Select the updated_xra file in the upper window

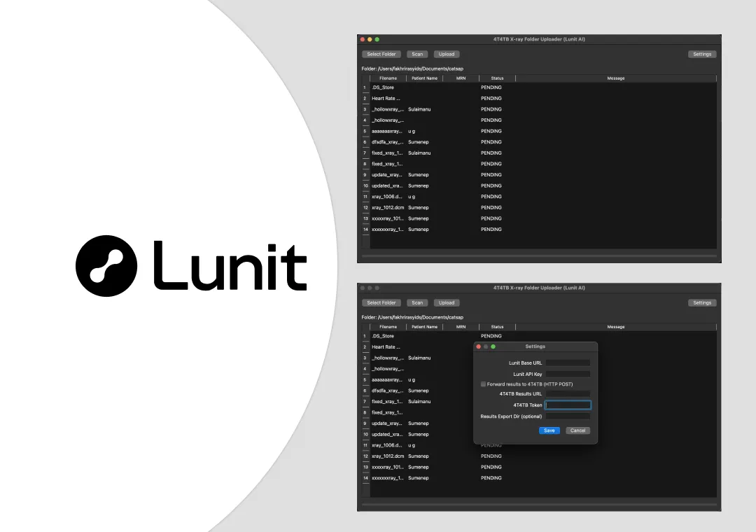point(539,185)
